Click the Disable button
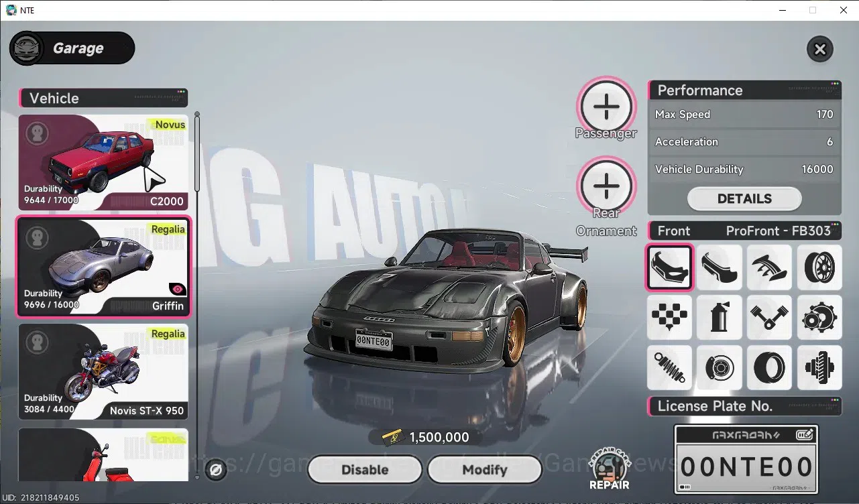The image size is (859, 504). tap(365, 470)
